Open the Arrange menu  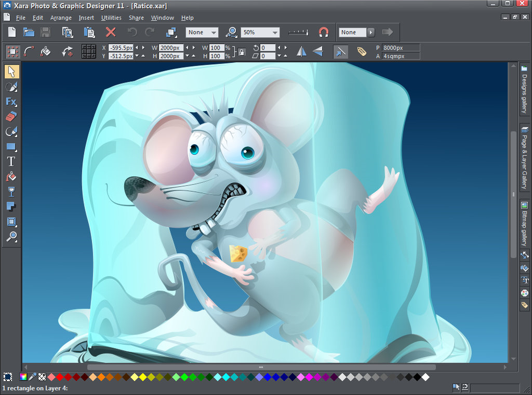[x=61, y=18]
